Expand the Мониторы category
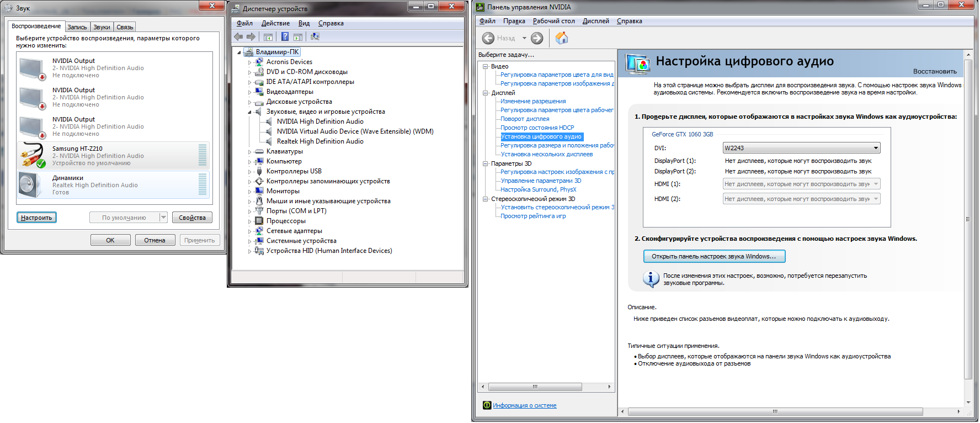 [249, 192]
